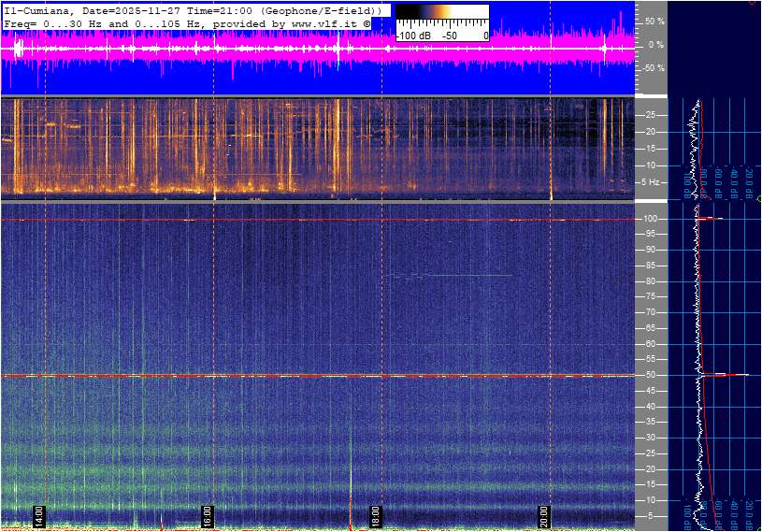Pick the 20:00 time marker label

click(x=544, y=516)
